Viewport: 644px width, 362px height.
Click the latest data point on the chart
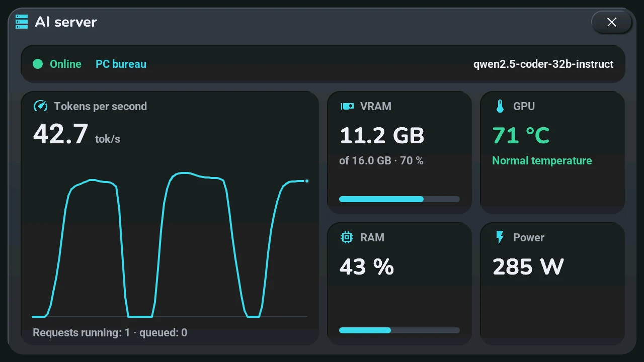pyautogui.click(x=307, y=181)
